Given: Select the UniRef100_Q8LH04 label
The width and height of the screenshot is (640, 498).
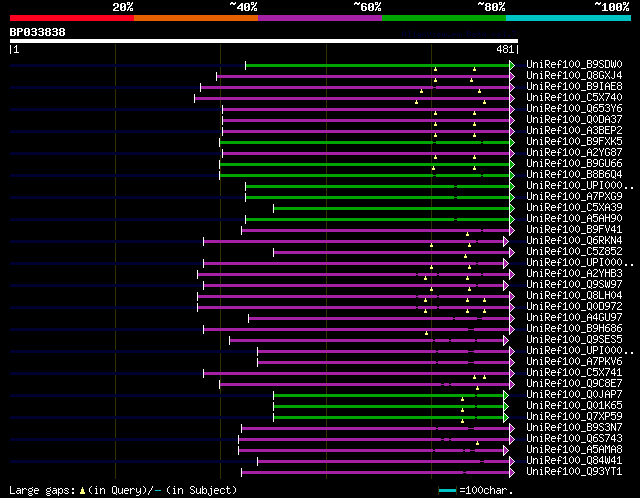Looking at the screenshot, I should 574,296.
